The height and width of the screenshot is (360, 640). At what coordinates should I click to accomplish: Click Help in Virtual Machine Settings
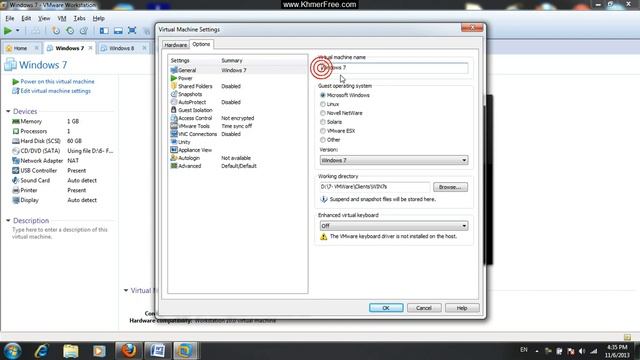click(x=462, y=308)
